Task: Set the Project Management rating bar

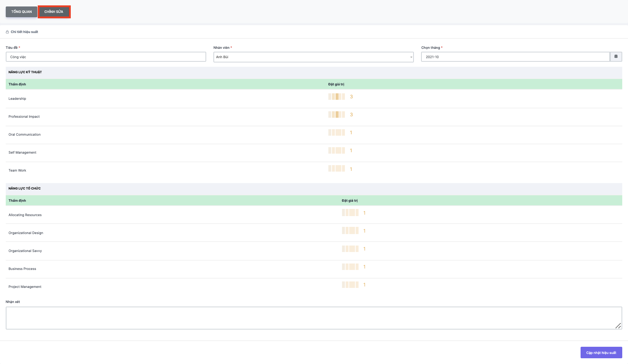Action: [350, 284]
